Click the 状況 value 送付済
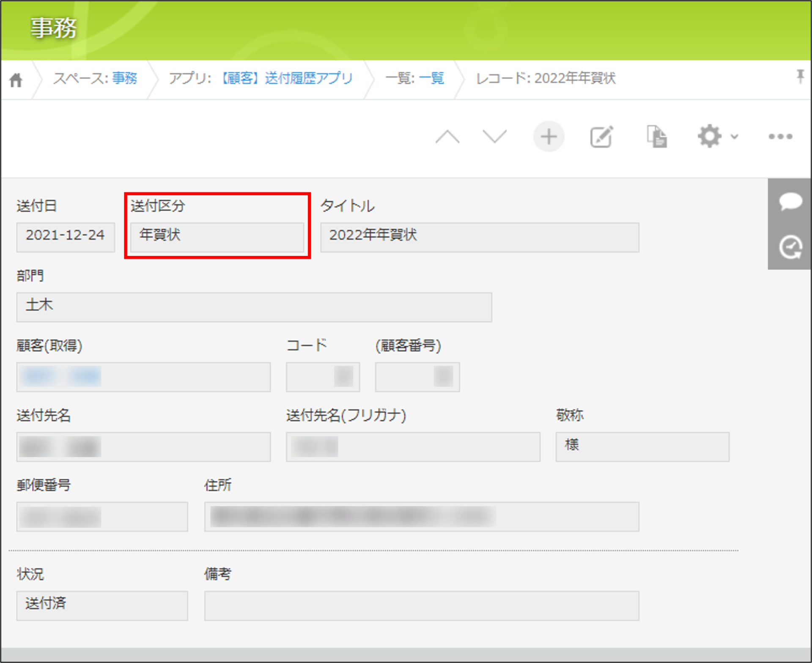 coord(102,605)
